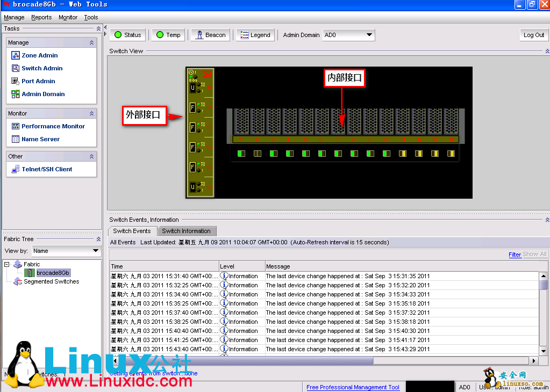
Task: Collapse the Fabric tree node
Action: point(7,264)
